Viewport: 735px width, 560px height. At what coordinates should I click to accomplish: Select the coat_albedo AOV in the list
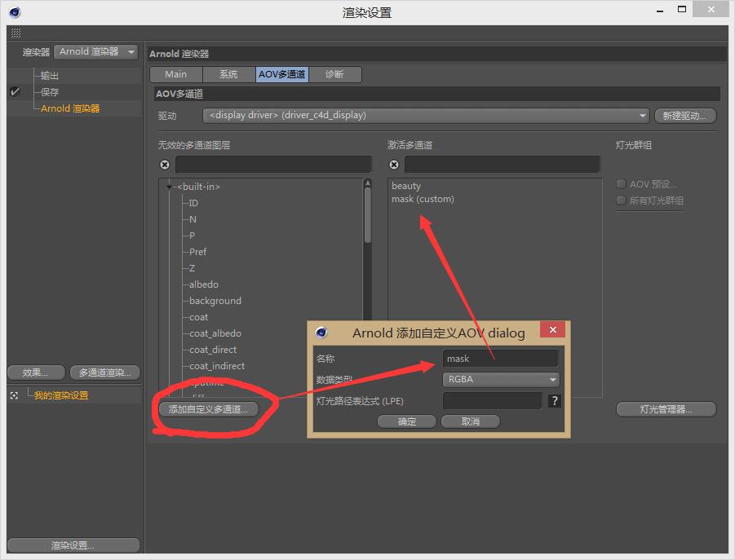pos(215,333)
